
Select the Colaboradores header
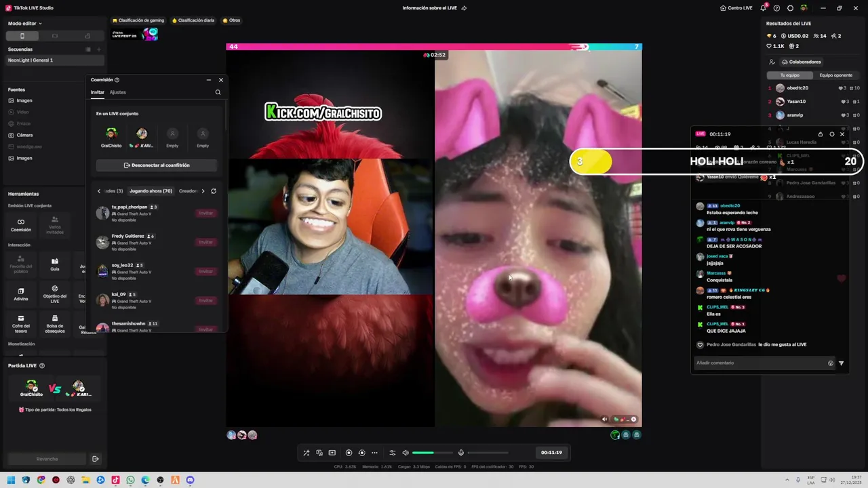pos(801,62)
